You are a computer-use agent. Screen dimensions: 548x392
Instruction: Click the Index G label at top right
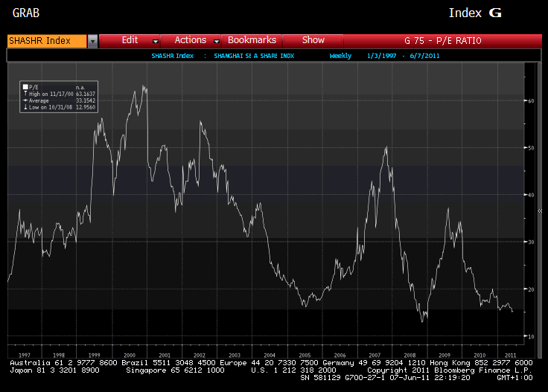click(x=475, y=13)
